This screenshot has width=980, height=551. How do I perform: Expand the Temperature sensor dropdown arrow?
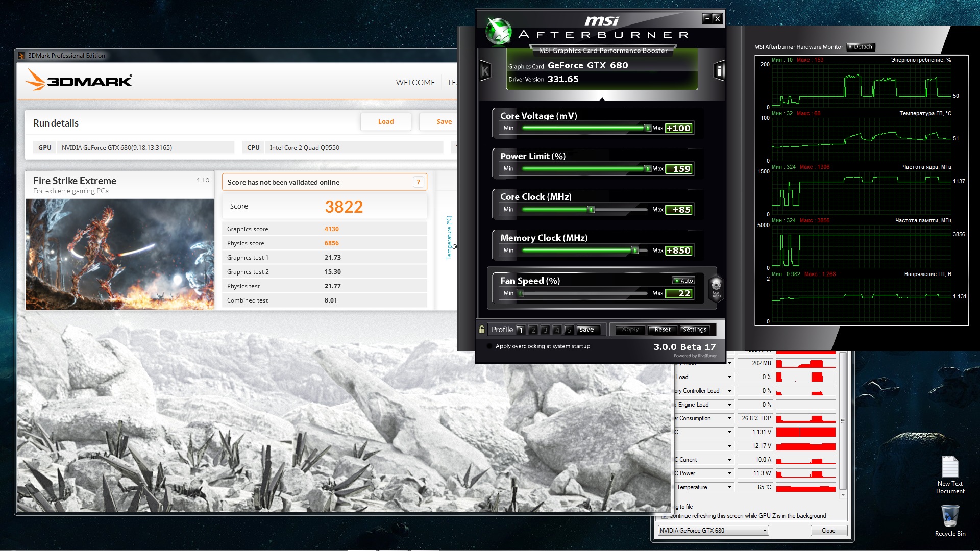[x=729, y=487]
